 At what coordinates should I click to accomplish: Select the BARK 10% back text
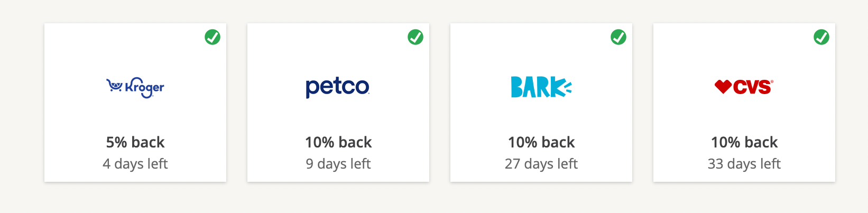[x=541, y=142]
